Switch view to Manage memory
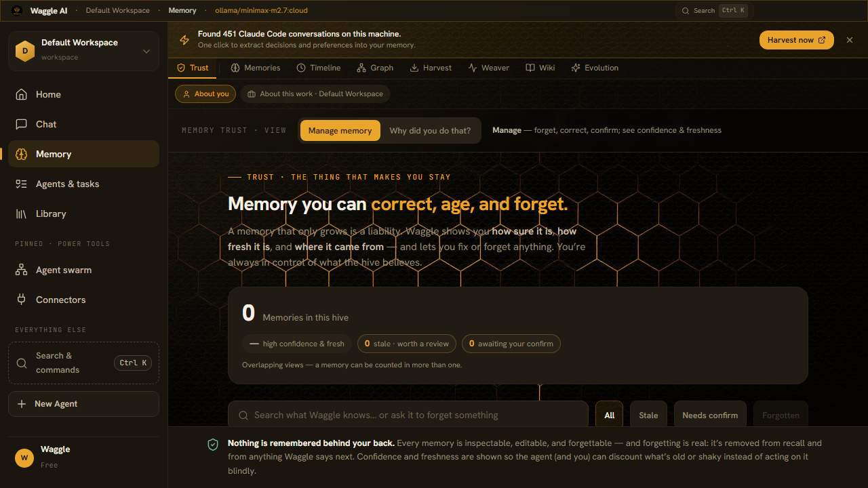 (x=340, y=131)
